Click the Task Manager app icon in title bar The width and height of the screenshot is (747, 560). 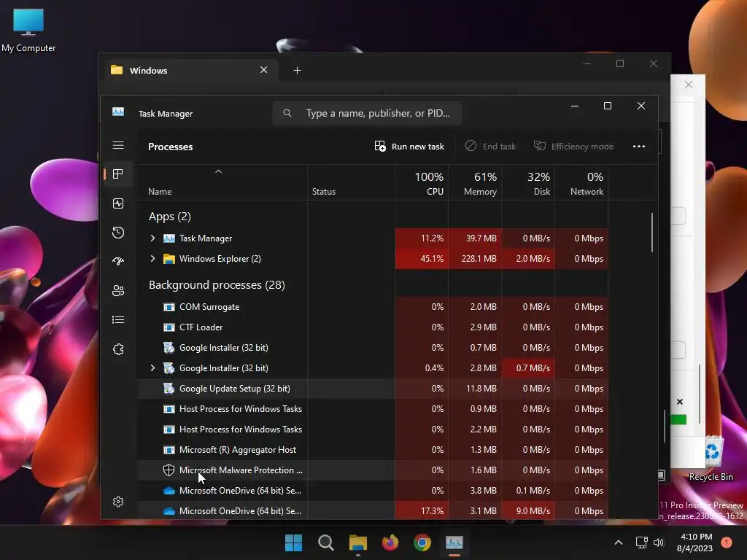tap(118, 112)
